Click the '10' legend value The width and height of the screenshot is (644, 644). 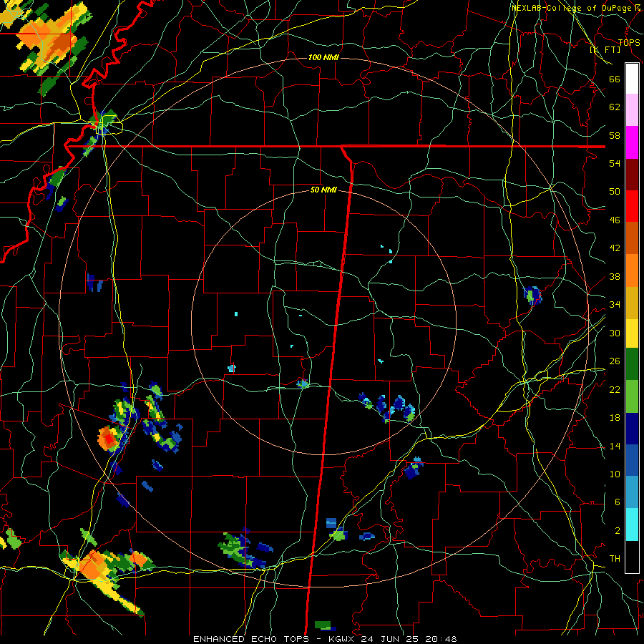point(615,474)
